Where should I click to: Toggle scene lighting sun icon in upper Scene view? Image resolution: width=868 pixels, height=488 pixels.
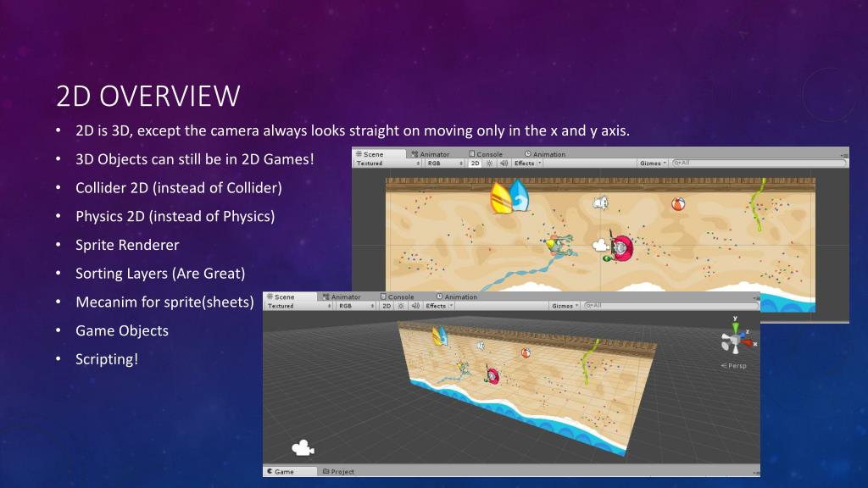489,164
